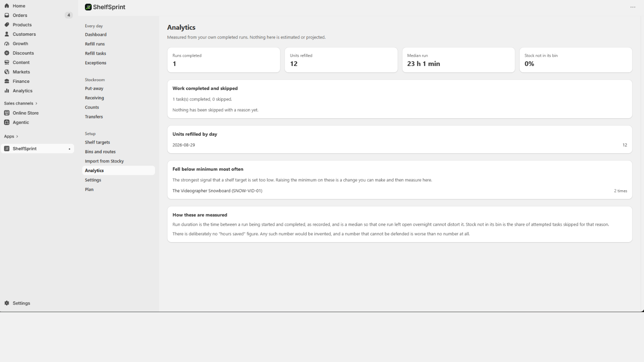The width and height of the screenshot is (644, 362).
Task: Open the three-dot menu at top right
Action: (633, 7)
